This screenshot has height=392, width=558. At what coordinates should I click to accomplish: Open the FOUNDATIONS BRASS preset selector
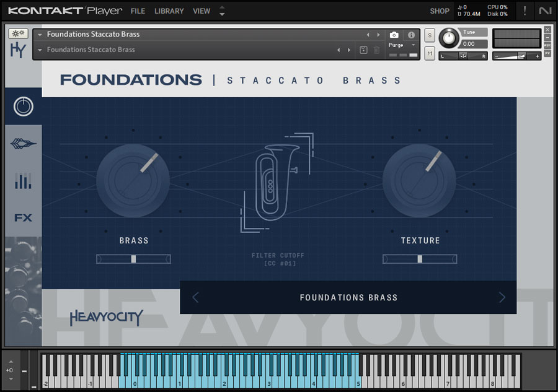pos(348,297)
